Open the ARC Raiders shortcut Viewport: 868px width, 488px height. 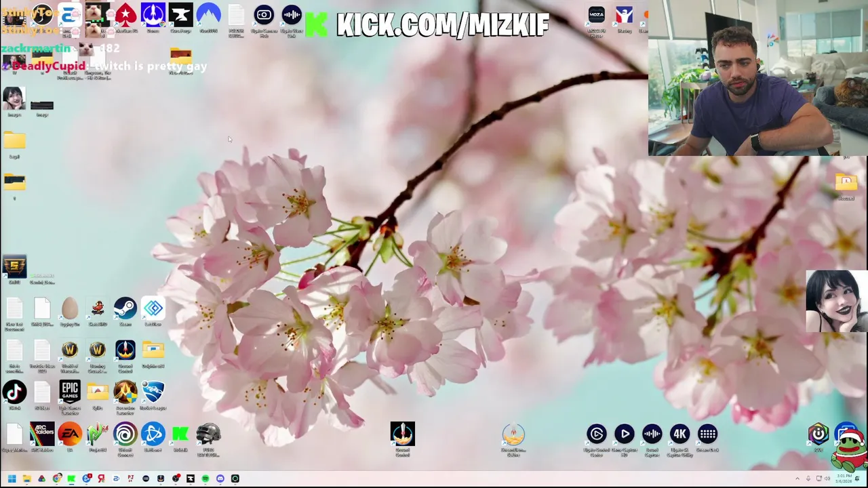[42, 434]
